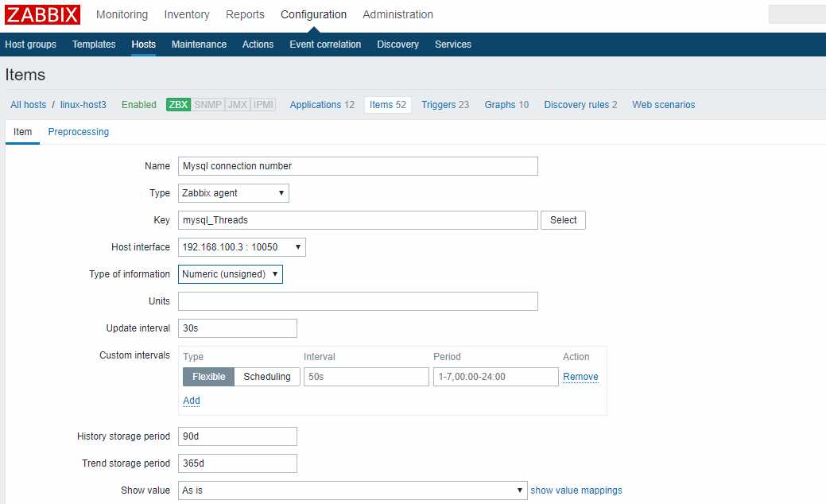The image size is (826, 504).
Task: Switch to the Item tab
Action: click(x=22, y=132)
